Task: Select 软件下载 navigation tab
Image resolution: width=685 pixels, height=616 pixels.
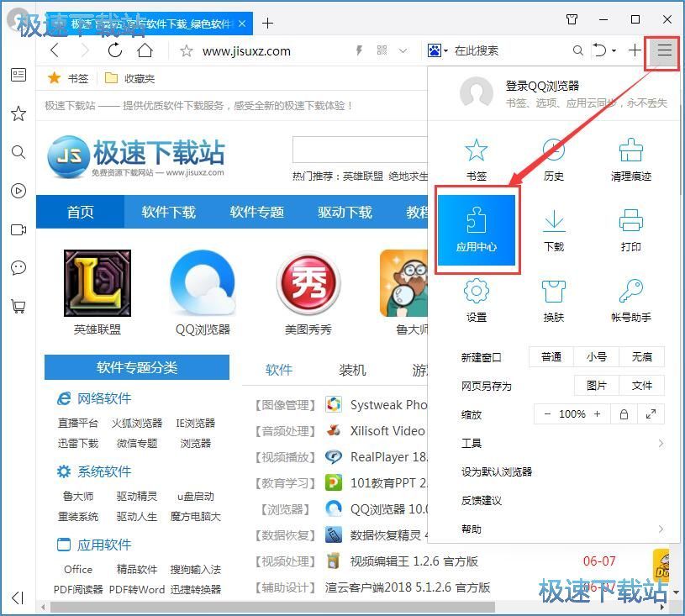Action: (x=169, y=212)
